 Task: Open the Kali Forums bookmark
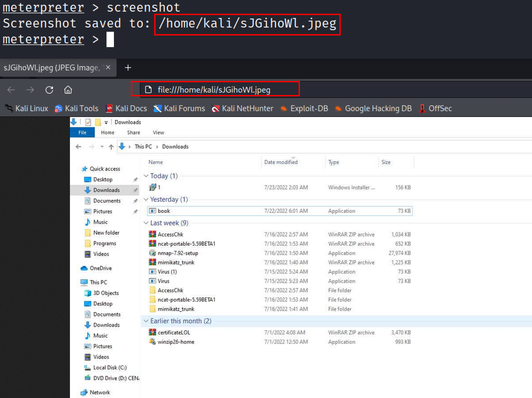(x=179, y=108)
